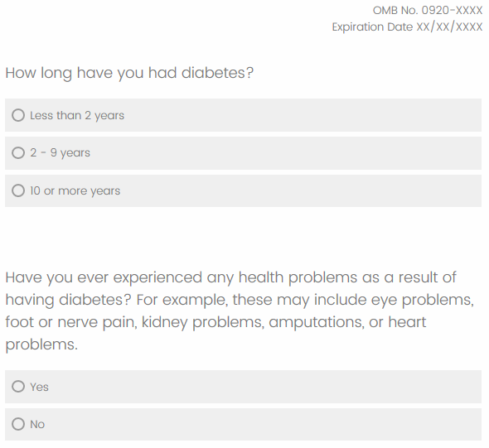Choose the 'No' radio circle
The width and height of the screenshot is (489, 448).
pyautogui.click(x=18, y=424)
